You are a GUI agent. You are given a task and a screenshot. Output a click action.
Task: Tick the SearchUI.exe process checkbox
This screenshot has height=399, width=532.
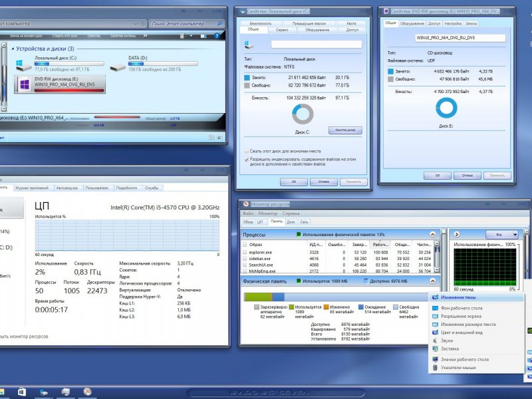coord(245,265)
